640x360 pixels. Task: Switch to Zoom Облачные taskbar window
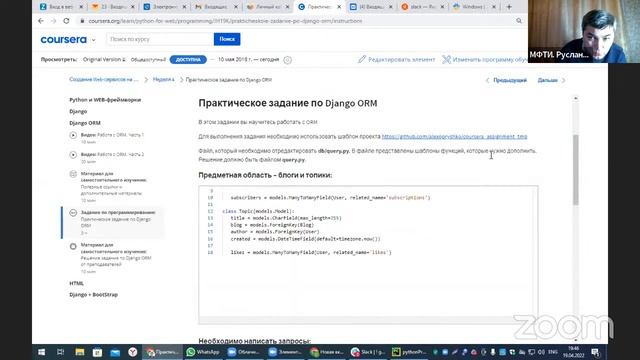(x=244, y=352)
